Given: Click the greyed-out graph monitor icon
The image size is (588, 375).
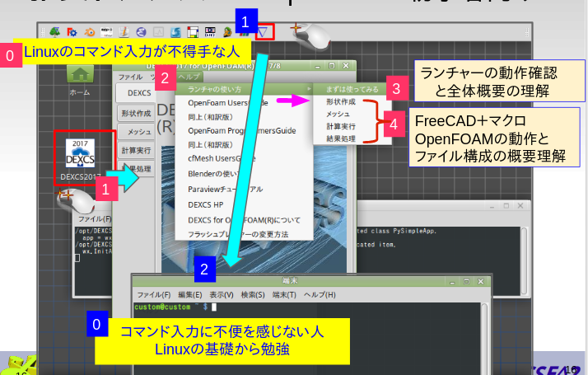Looking at the screenshot, I should tap(158, 32).
